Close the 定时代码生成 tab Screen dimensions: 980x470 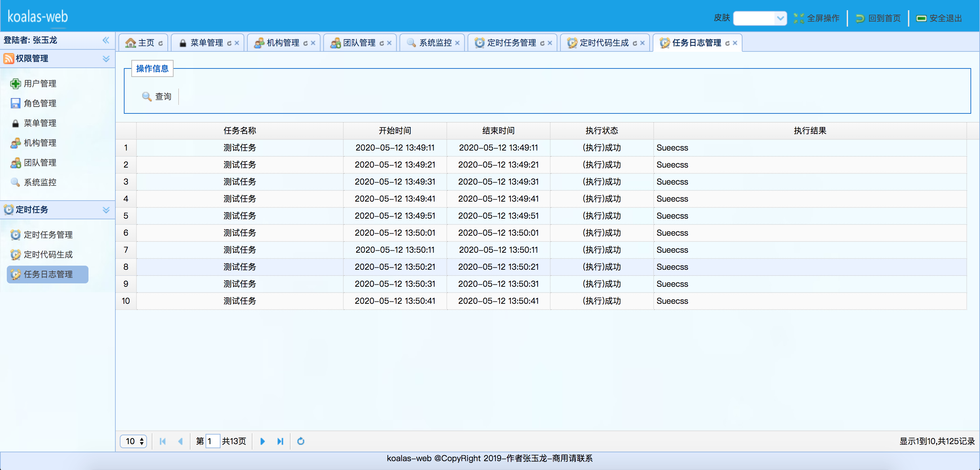(642, 43)
